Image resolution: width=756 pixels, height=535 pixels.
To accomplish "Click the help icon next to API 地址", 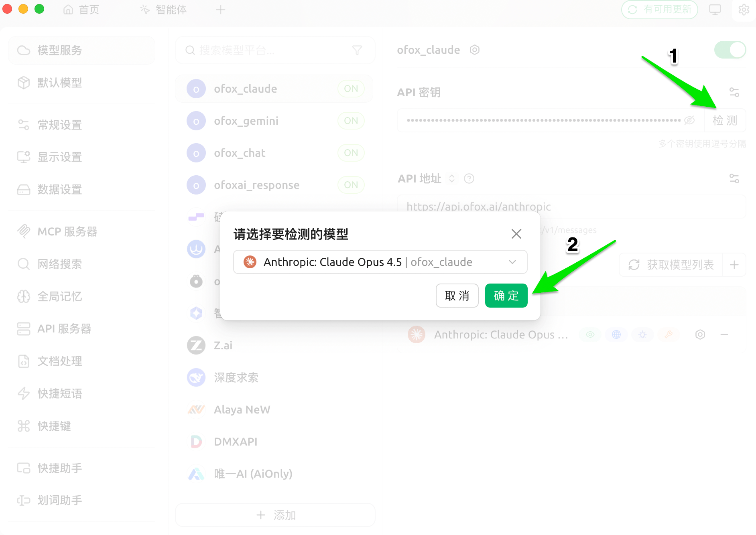I will point(469,178).
